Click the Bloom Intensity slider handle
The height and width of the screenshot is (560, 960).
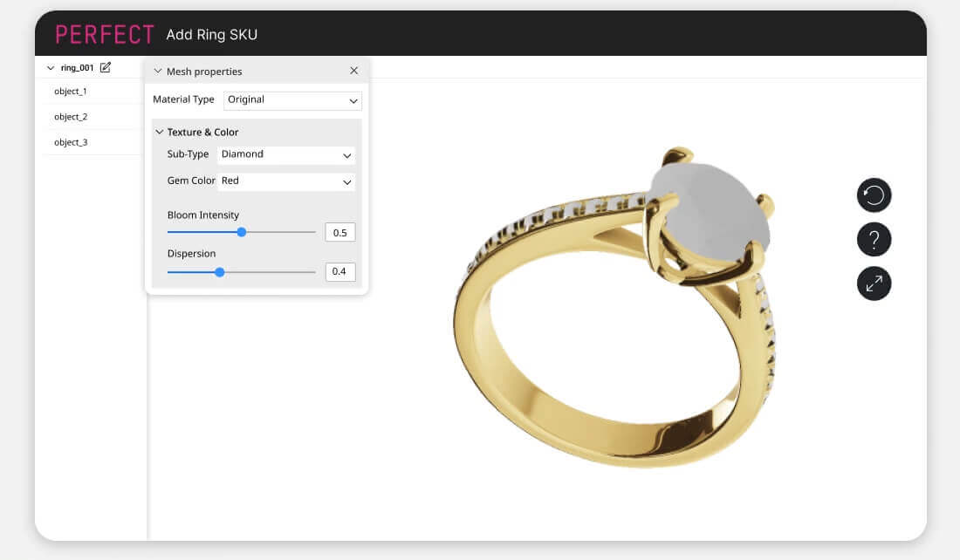tap(242, 232)
